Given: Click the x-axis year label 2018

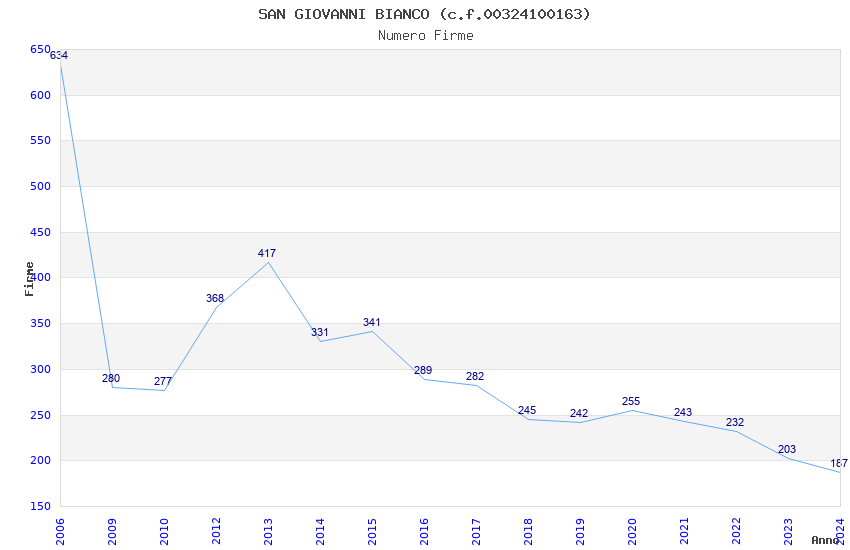Looking at the screenshot, I should coord(529,532).
